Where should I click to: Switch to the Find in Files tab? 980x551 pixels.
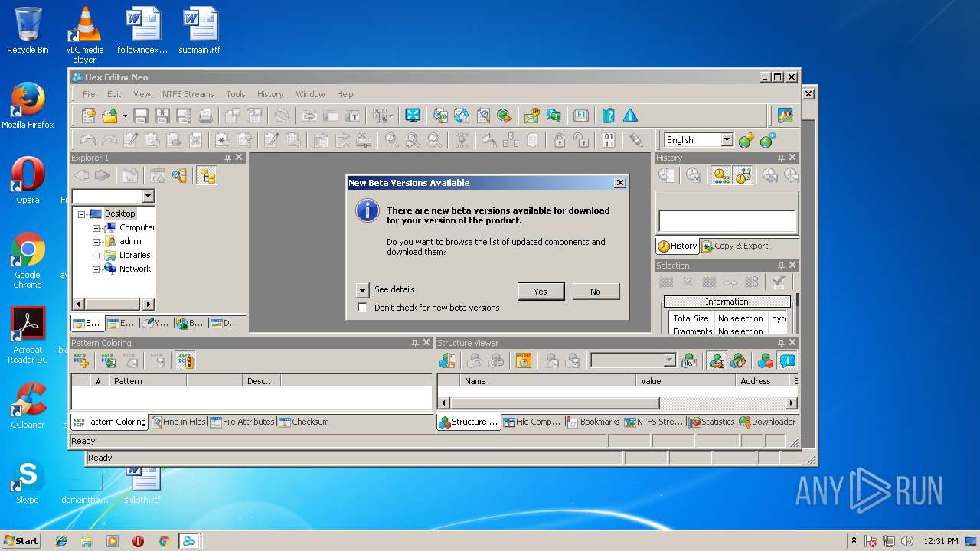pos(179,422)
